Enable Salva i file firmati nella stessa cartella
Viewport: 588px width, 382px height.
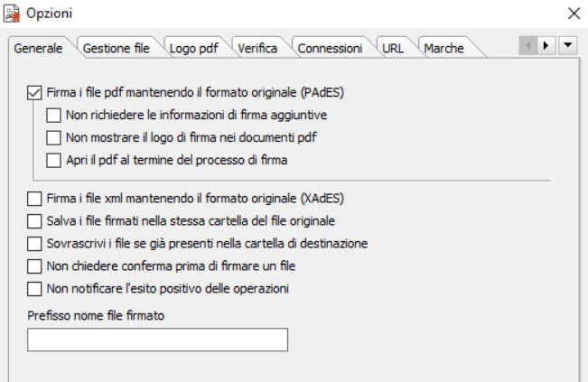click(34, 221)
